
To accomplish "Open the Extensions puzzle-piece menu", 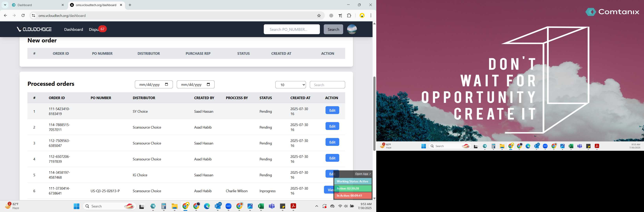I will (x=349, y=16).
